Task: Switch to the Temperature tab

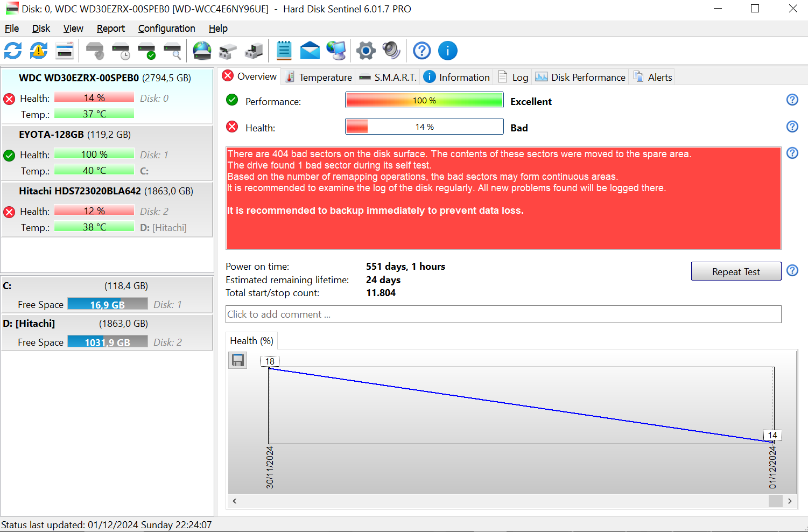Action: pos(318,77)
